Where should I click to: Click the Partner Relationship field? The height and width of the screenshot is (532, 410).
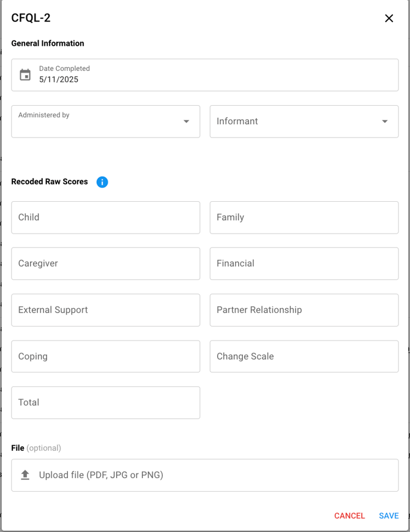click(304, 310)
